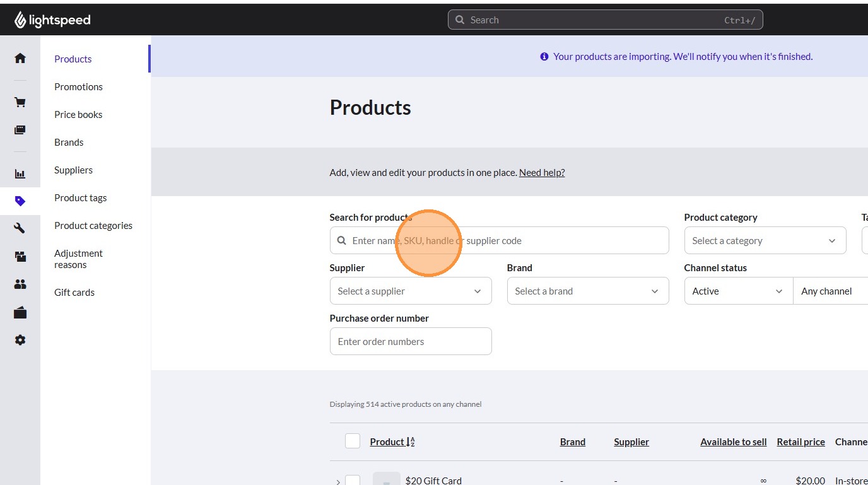
Task: Open the Select a brand dropdown
Action: (588, 291)
